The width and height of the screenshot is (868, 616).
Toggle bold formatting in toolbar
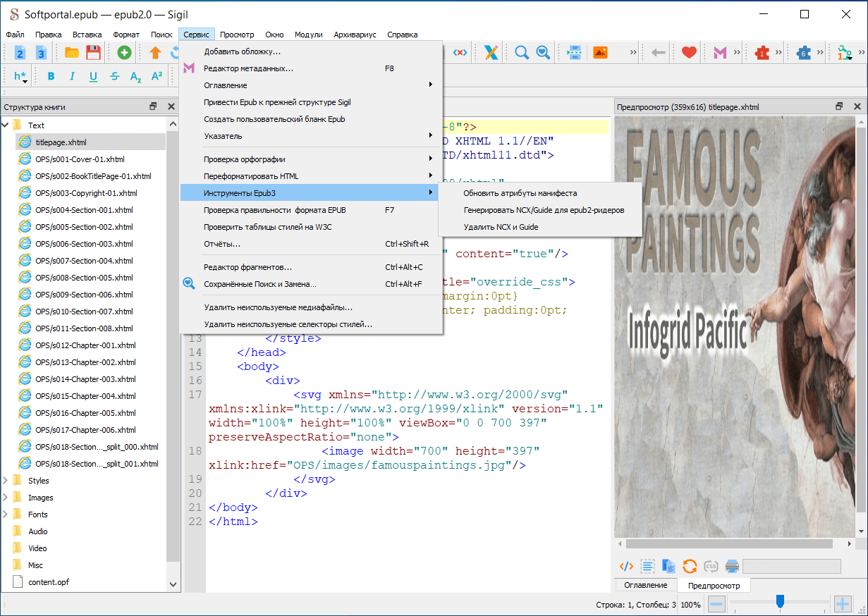[51, 76]
